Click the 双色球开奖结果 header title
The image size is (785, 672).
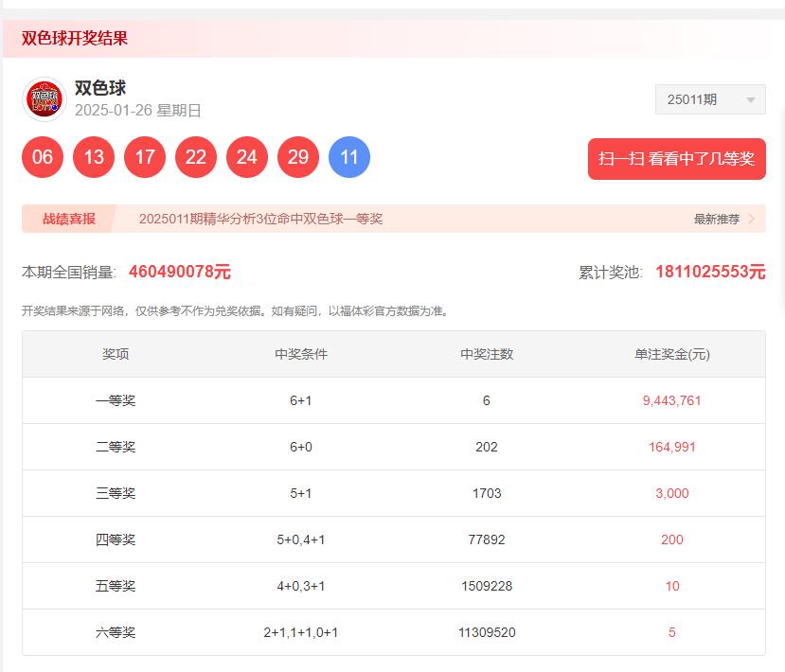pyautogui.click(x=75, y=38)
